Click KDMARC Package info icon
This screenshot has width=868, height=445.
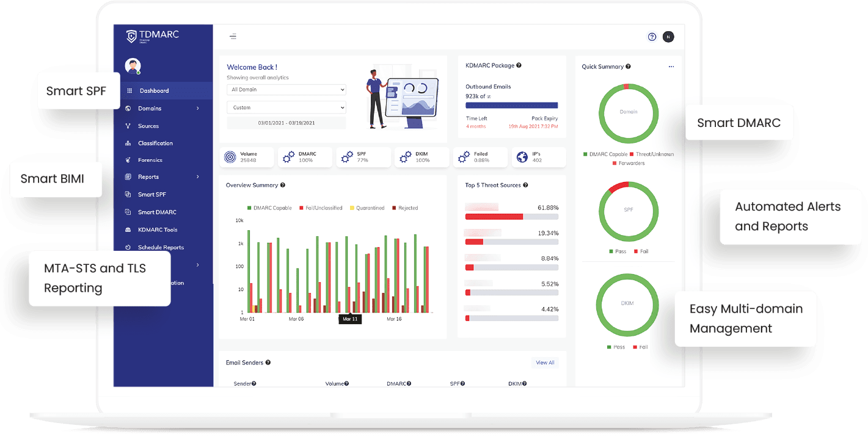519,65
